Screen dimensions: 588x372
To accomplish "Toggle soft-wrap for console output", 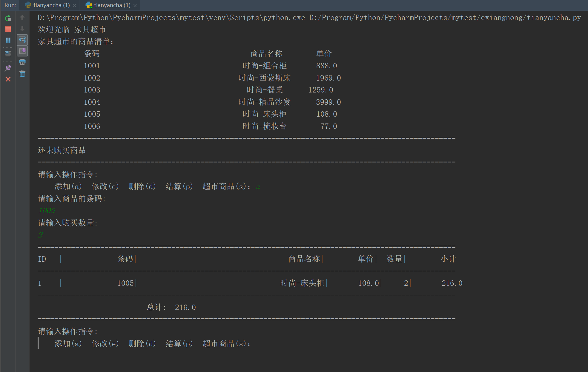I will click(22, 40).
